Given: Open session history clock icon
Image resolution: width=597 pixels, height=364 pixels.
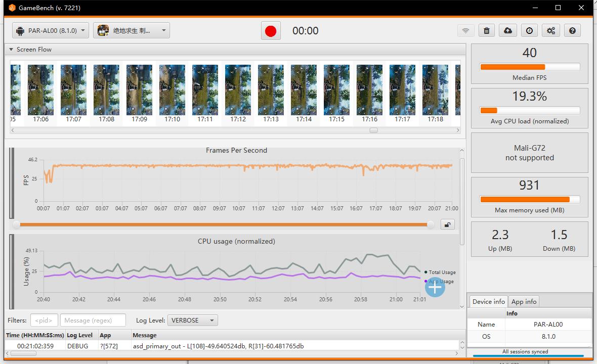Looking at the screenshot, I should [529, 31].
